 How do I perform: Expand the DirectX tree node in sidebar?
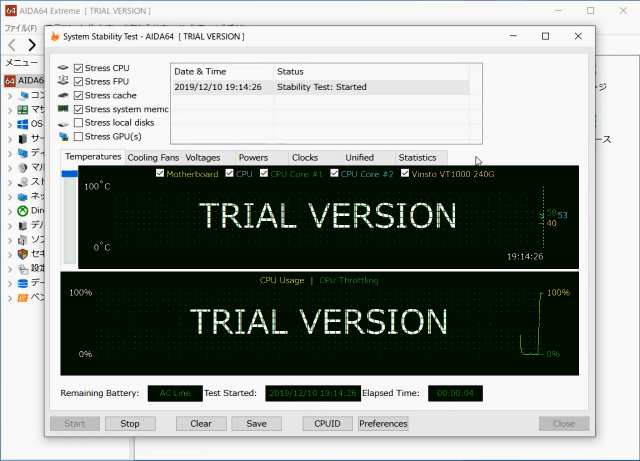10,211
